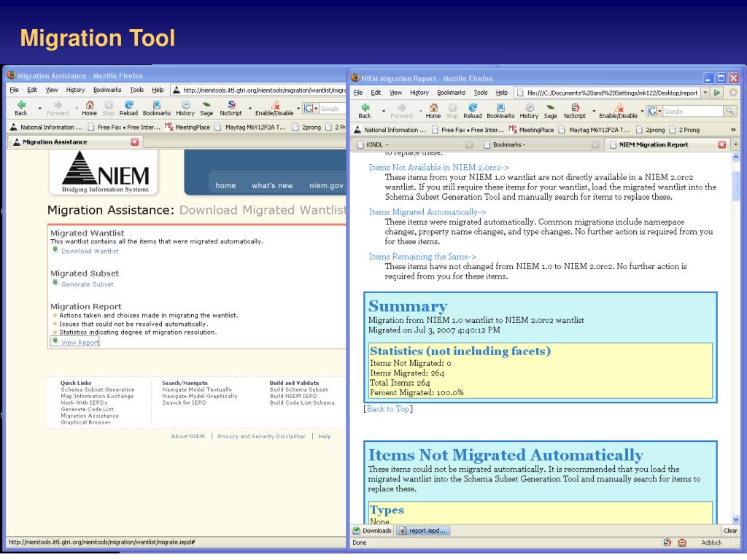Open MeetingPlace bookmark in Migration Report window
The height and width of the screenshot is (560, 747).
[x=531, y=130]
